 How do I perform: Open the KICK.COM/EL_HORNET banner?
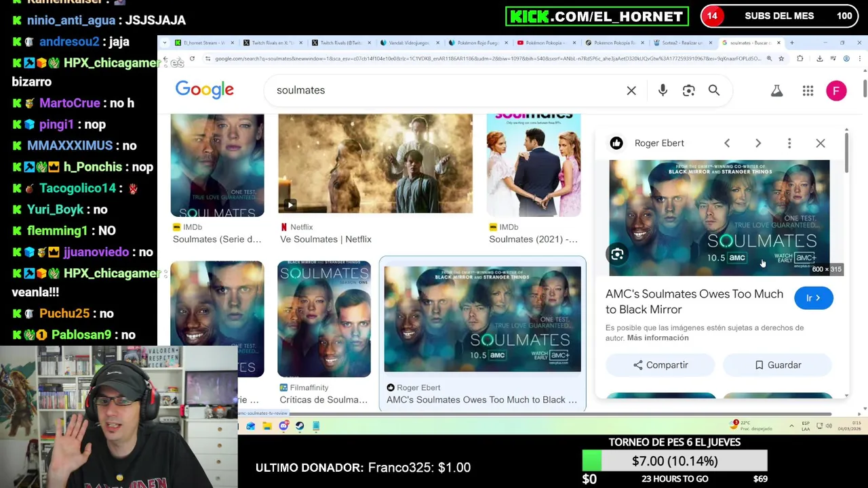tap(597, 16)
